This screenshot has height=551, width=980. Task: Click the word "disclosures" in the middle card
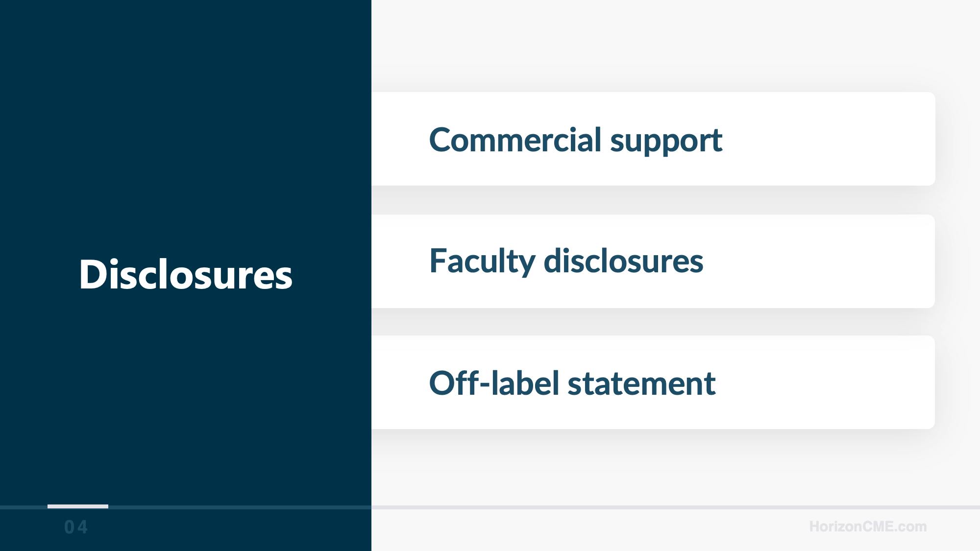point(623,261)
